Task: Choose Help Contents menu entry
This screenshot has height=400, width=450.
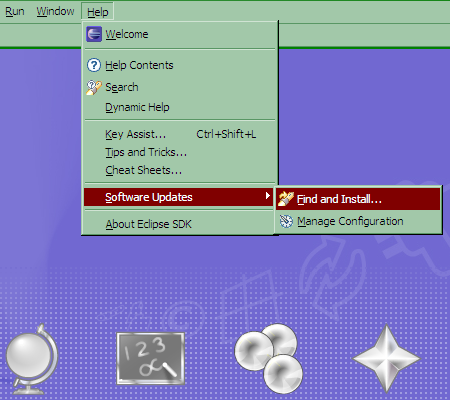Action: pyautogui.click(x=180, y=65)
